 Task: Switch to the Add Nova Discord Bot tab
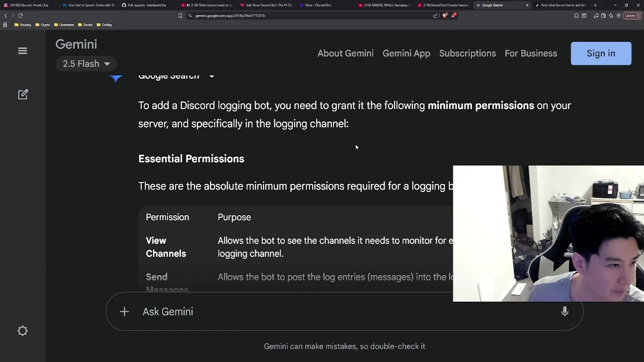266,5
